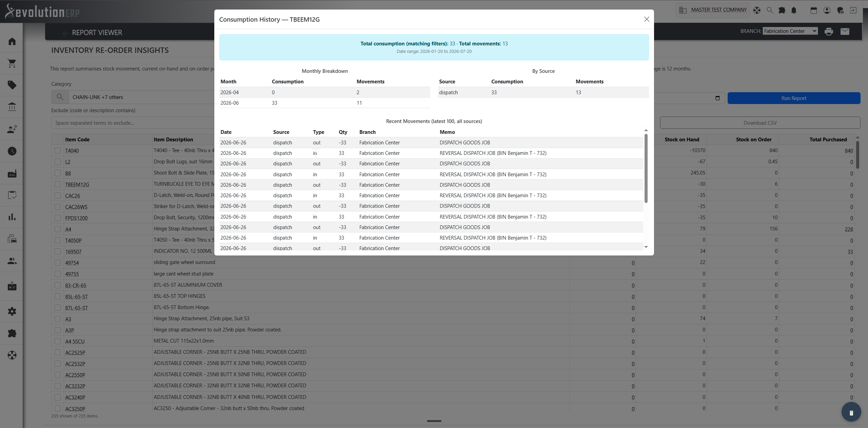Click Run Report button
The image size is (868, 428).
794,98
